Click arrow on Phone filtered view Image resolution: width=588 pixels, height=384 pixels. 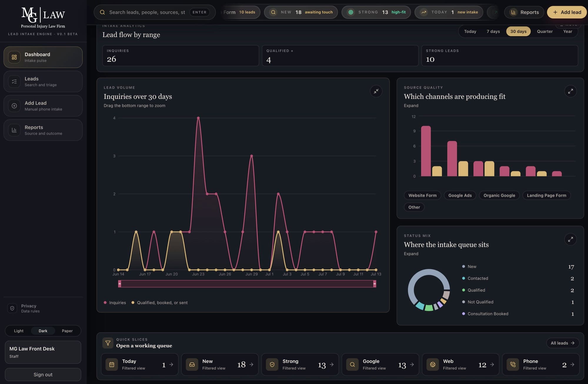coord(572,365)
